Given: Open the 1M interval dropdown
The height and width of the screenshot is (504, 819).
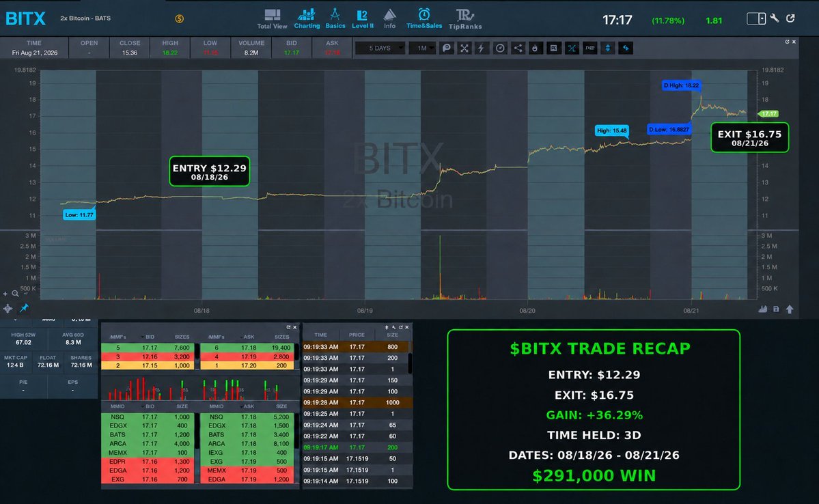Looking at the screenshot, I should pos(422,48).
